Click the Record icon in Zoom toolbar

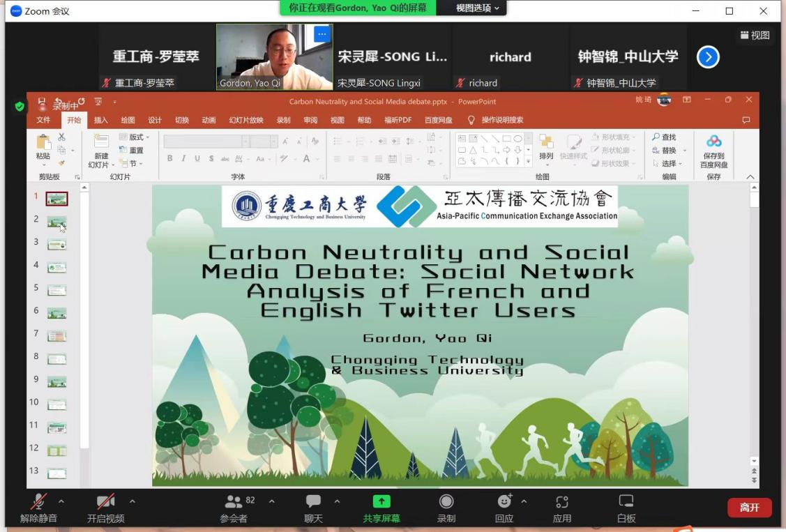[446, 502]
